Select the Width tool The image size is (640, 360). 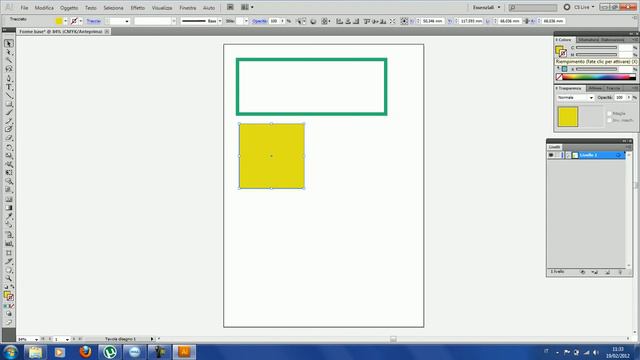[x=9, y=164]
